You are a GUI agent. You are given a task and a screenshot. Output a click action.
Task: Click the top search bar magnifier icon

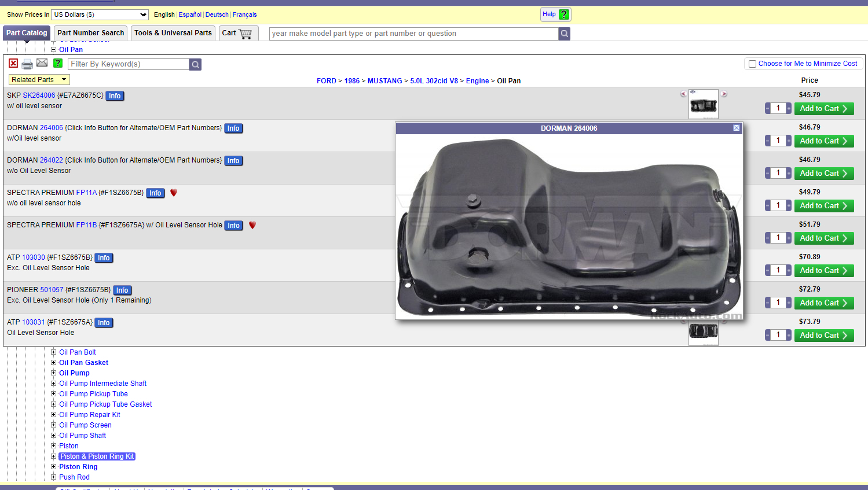[565, 34]
